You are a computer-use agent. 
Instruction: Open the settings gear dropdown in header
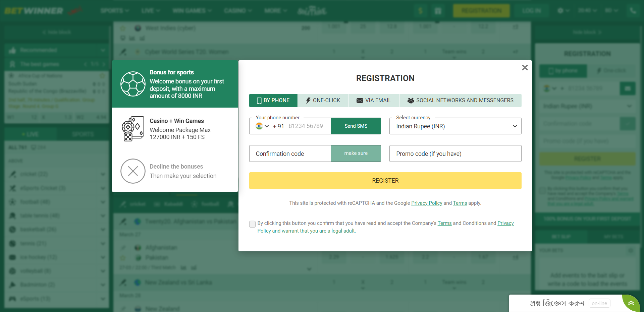(x=563, y=11)
